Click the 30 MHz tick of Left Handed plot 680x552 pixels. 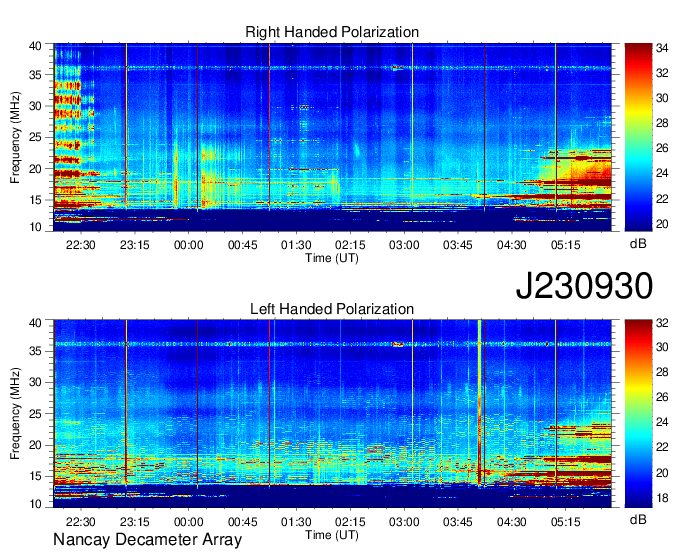click(36, 382)
